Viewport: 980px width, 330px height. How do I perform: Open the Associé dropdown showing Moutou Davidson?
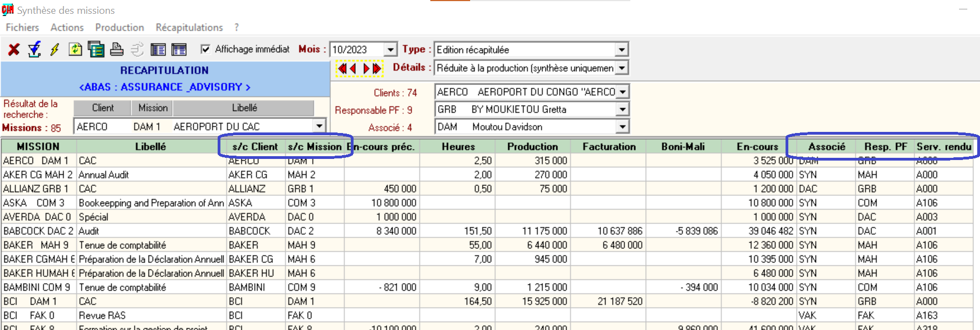[623, 127]
